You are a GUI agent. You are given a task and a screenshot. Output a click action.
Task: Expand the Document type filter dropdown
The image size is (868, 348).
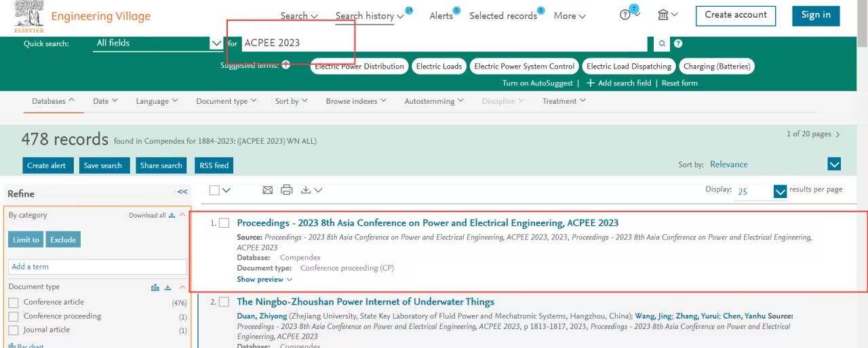[x=226, y=101]
